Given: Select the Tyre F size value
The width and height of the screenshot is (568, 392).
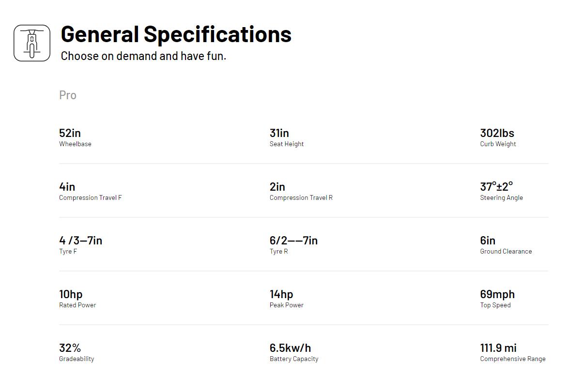Looking at the screenshot, I should click(80, 241).
